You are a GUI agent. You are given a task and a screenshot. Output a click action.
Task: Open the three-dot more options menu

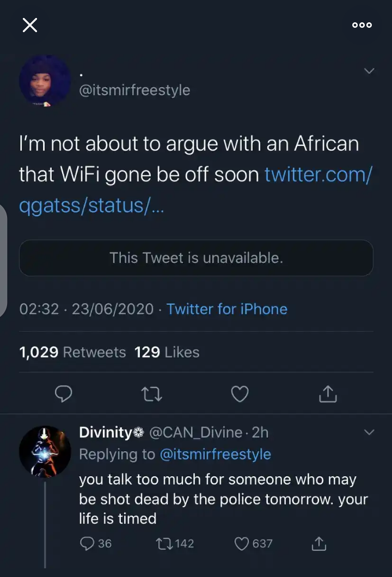coord(362,25)
